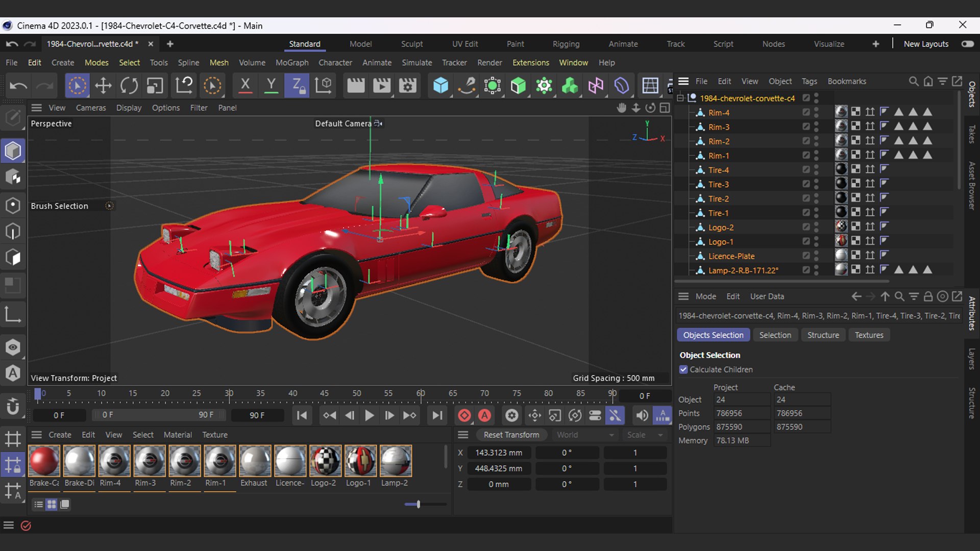Image resolution: width=980 pixels, height=551 pixels.
Task: Click the Reset Transform button
Action: (511, 435)
